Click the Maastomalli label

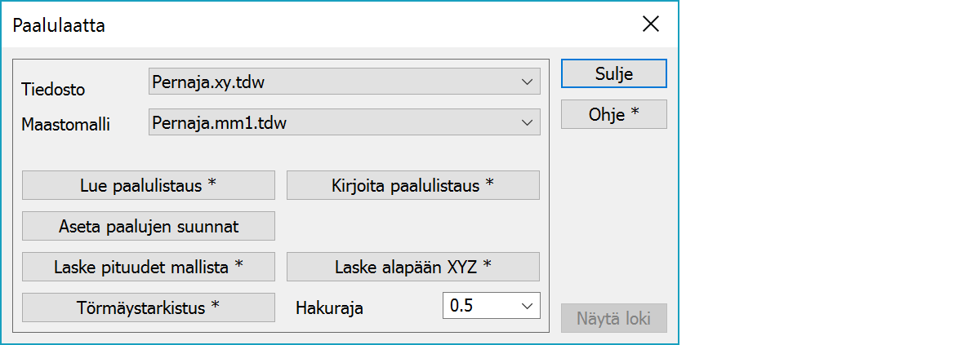pyautogui.click(x=66, y=125)
